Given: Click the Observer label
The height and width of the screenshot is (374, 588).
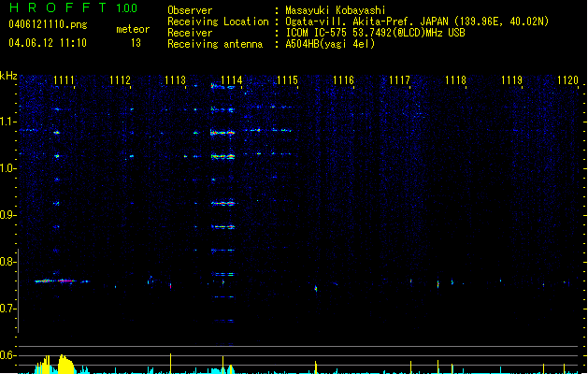Looking at the screenshot, I should pos(190,10).
